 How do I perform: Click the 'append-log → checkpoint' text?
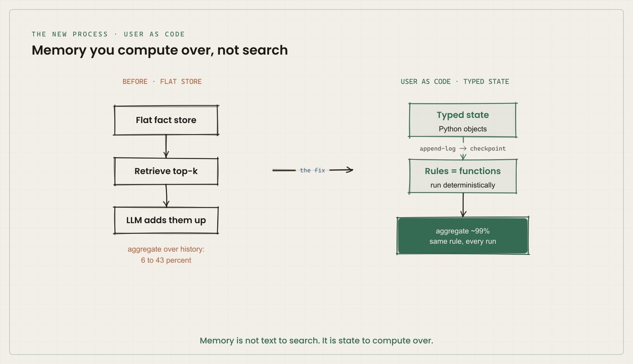463,148
